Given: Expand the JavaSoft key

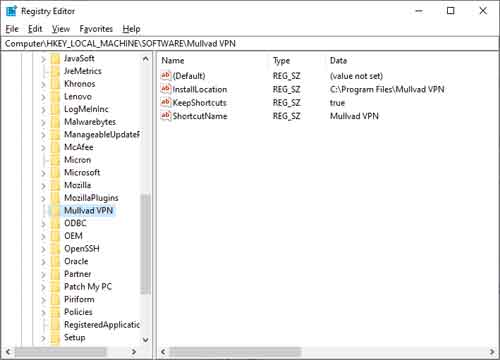Looking at the screenshot, I should click(43, 59).
